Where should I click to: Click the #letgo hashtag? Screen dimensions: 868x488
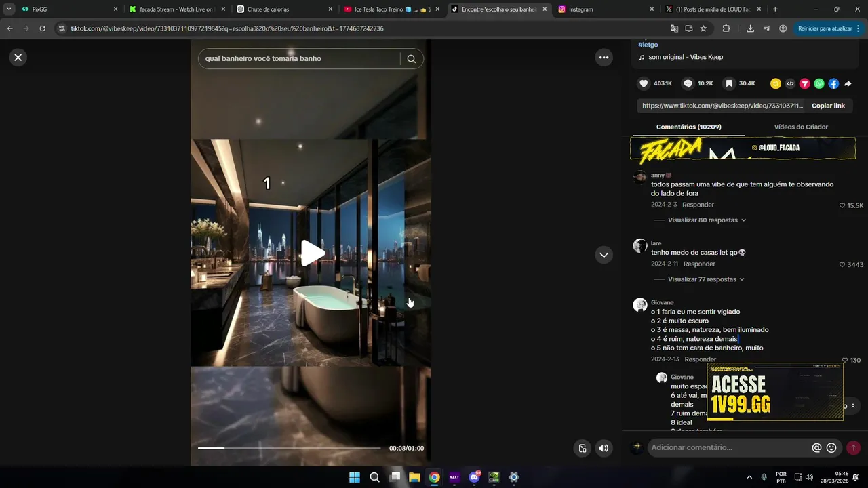pos(648,45)
